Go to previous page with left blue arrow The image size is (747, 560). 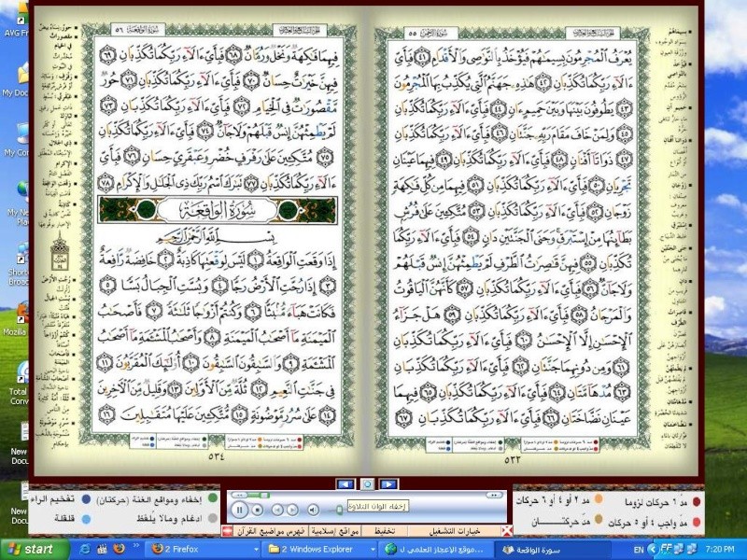(x=345, y=484)
